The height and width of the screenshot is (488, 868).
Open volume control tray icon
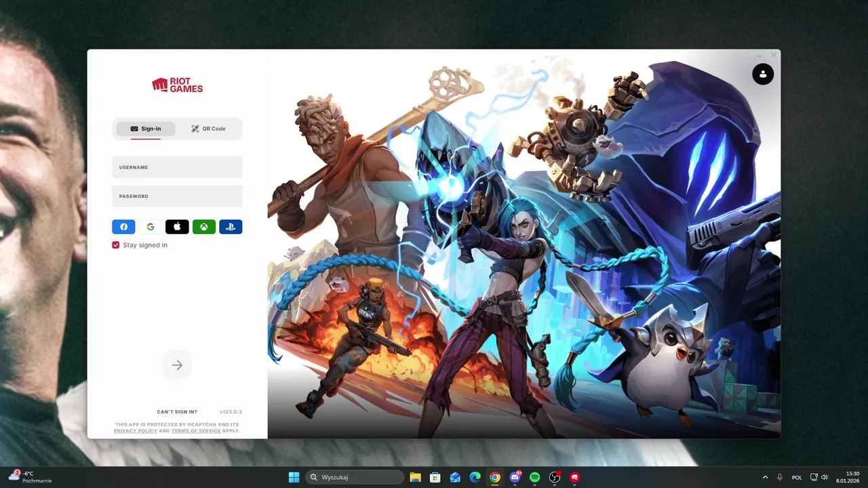[825, 477]
